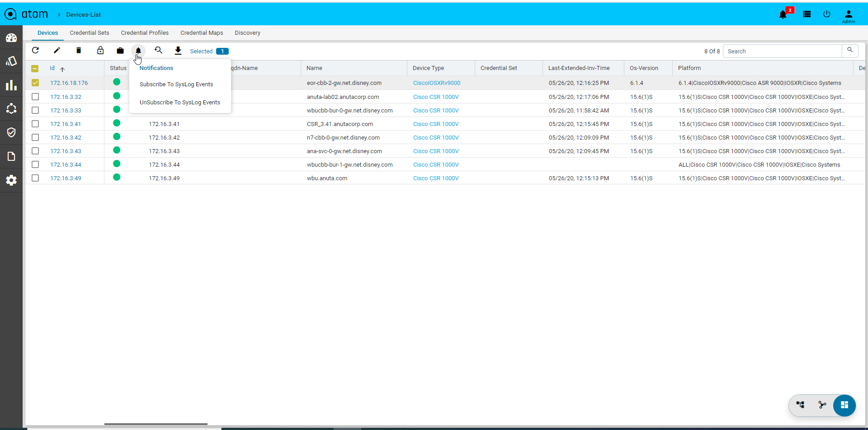Switch to the Devices tab
This screenshot has width=868, height=430.
click(x=47, y=33)
